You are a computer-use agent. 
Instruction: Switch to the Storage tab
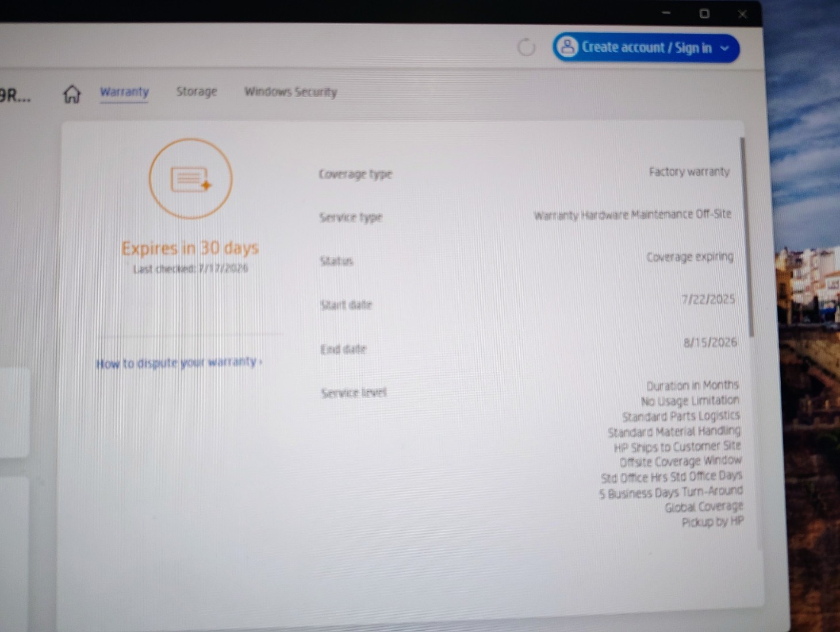pos(197,91)
